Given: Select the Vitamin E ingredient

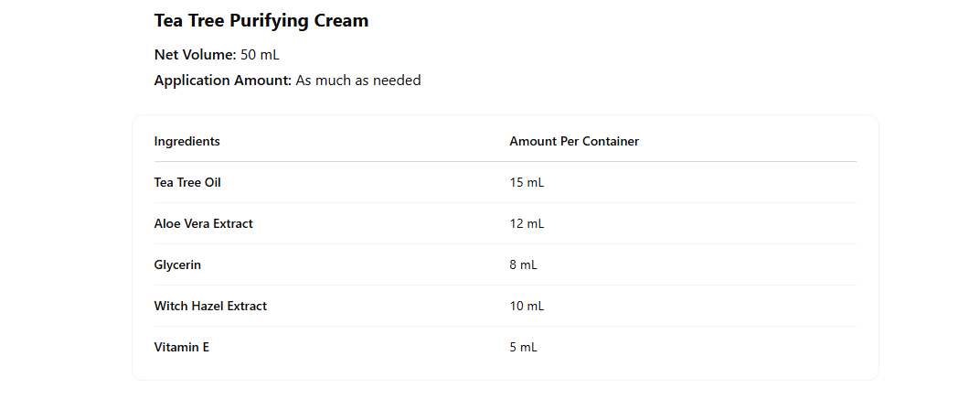Looking at the screenshot, I should click(182, 347).
